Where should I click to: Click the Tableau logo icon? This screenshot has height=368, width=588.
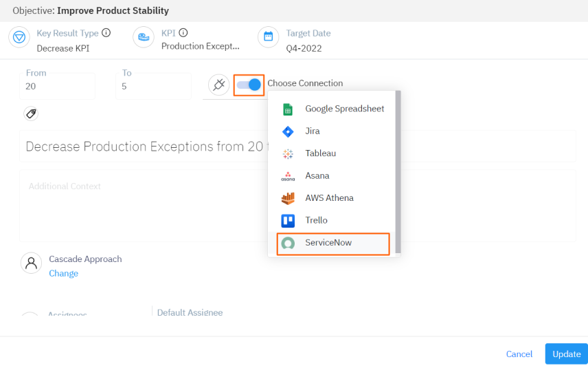pos(288,153)
